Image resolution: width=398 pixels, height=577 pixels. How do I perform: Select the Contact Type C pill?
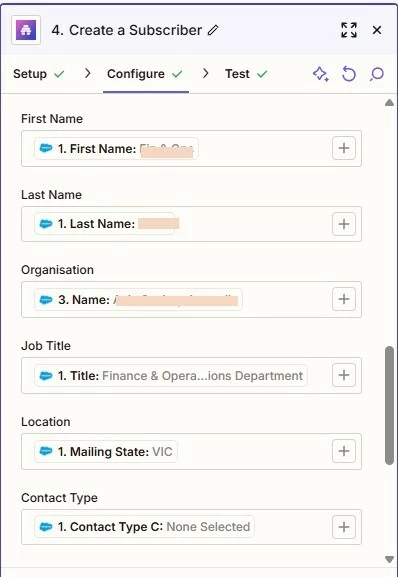pos(144,527)
